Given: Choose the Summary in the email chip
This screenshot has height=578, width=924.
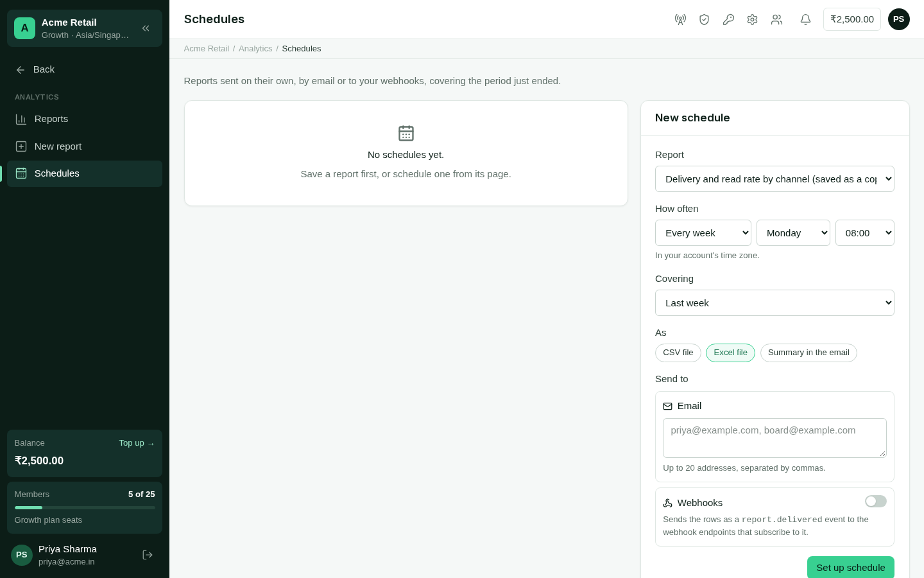Looking at the screenshot, I should (x=809, y=353).
